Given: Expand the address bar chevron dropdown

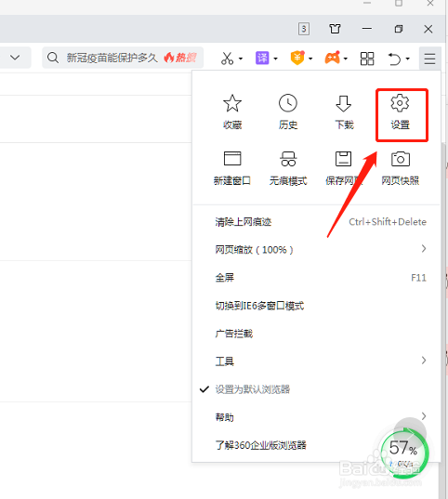Looking at the screenshot, I should pos(15,58).
